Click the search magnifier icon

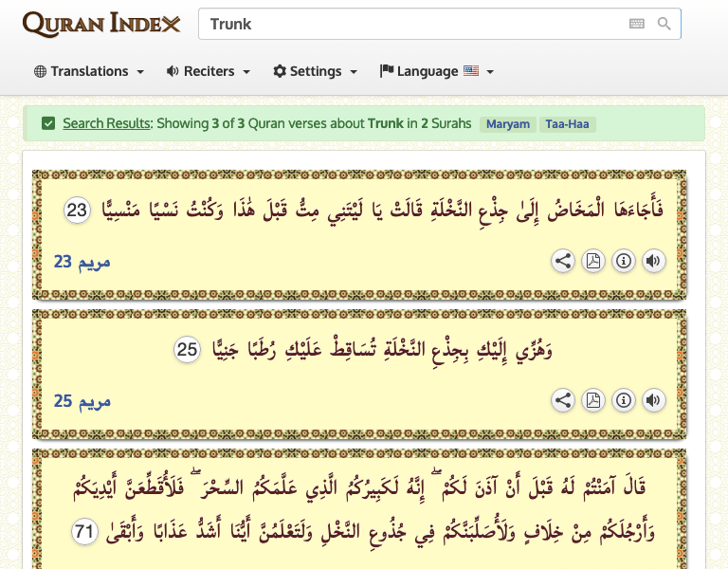coord(664,24)
